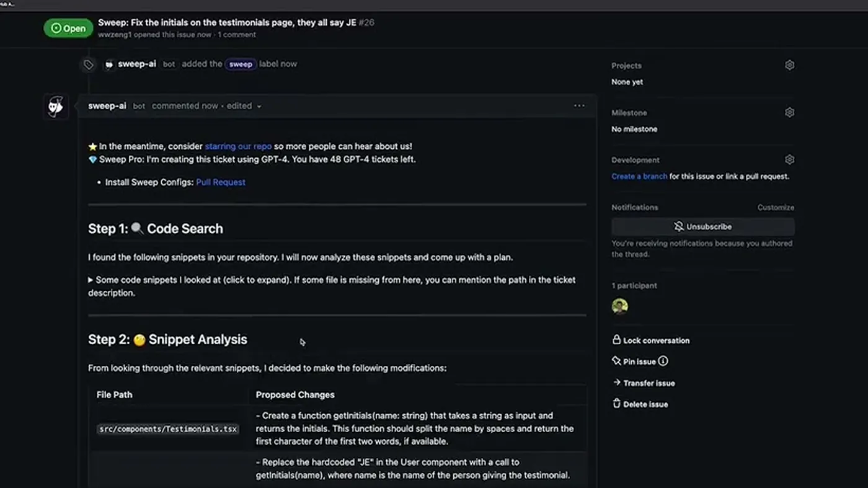Open the comment options three-dot menu
This screenshot has height=488, width=868.
coord(579,105)
